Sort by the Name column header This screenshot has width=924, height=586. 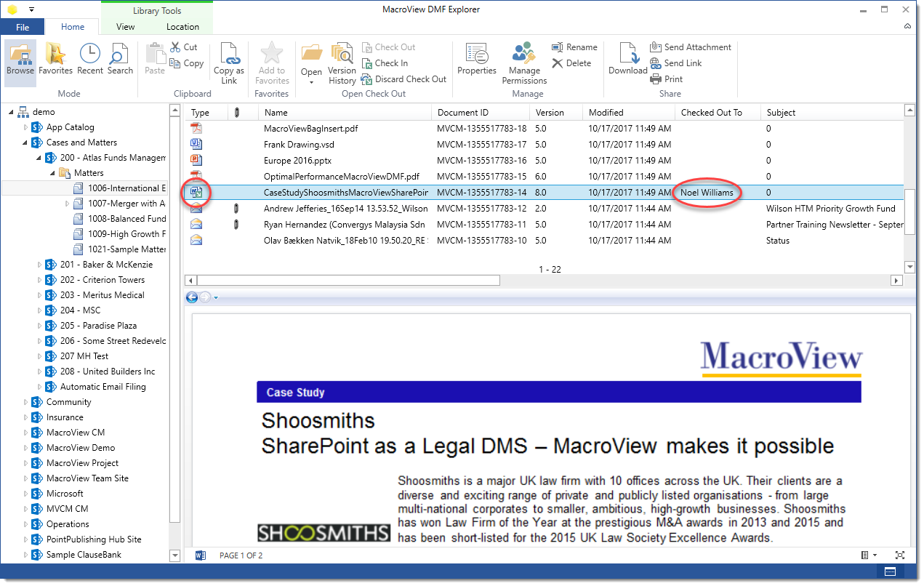345,113
